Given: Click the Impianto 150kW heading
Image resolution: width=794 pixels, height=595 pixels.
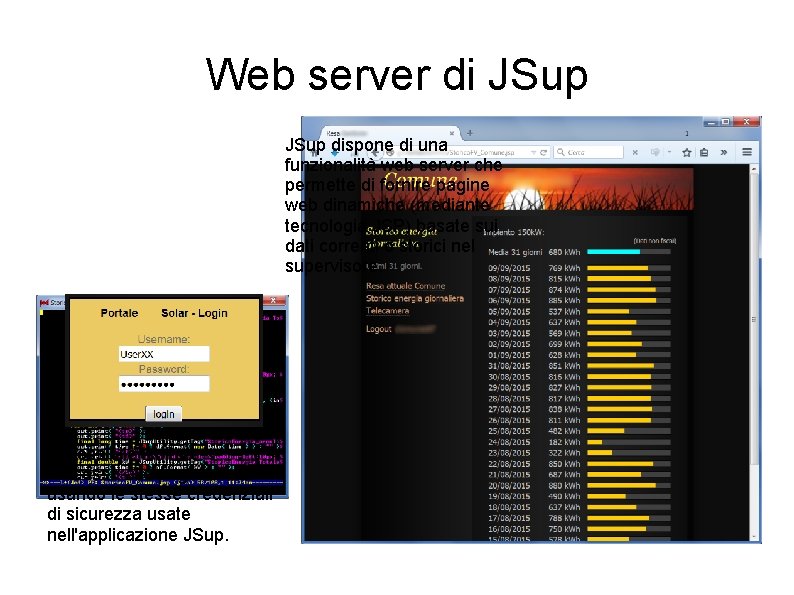Looking at the screenshot, I should click(513, 232).
